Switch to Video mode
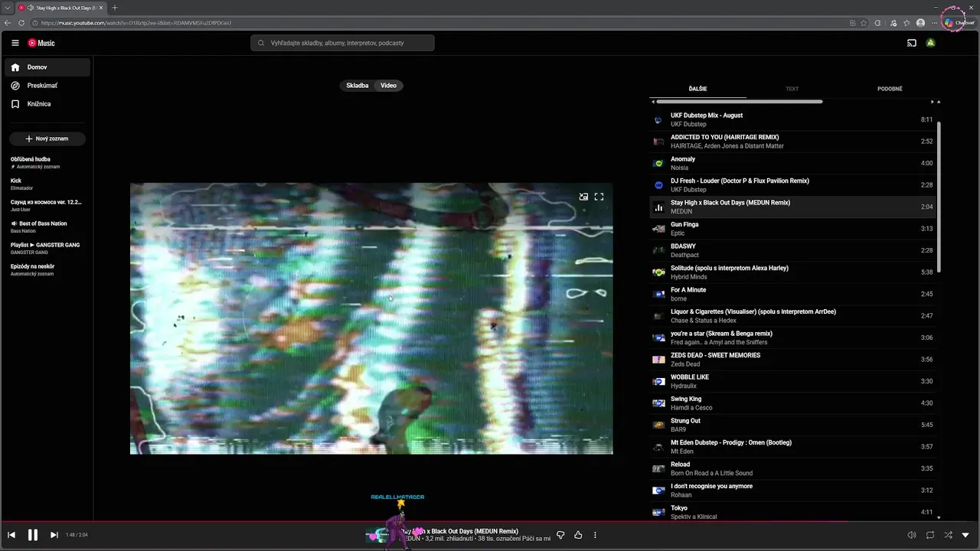The width and height of the screenshot is (980, 551). coord(389,86)
